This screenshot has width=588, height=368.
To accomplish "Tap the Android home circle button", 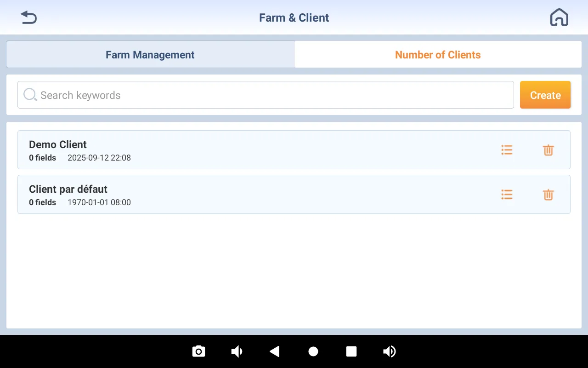I will [313, 351].
